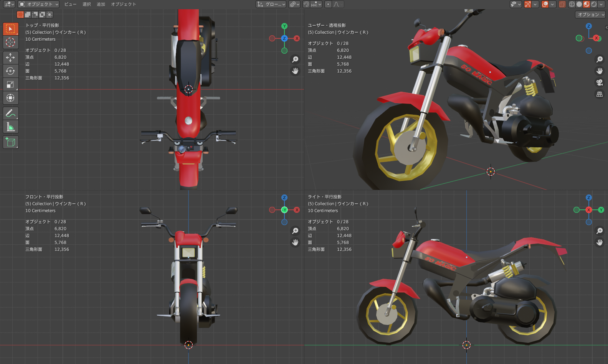Viewport: 608px width, 364px height.
Task: Switch to wireframe viewport shading
Action: click(572, 4)
